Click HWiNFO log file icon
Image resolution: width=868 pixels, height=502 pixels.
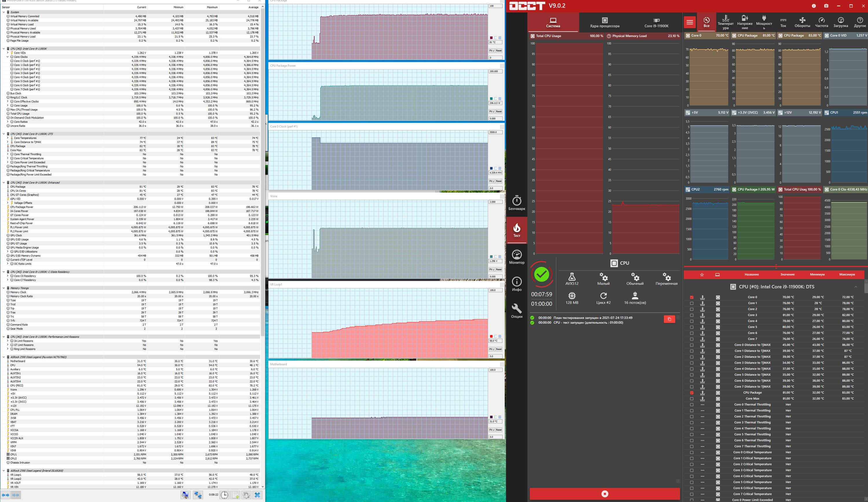pos(235,495)
